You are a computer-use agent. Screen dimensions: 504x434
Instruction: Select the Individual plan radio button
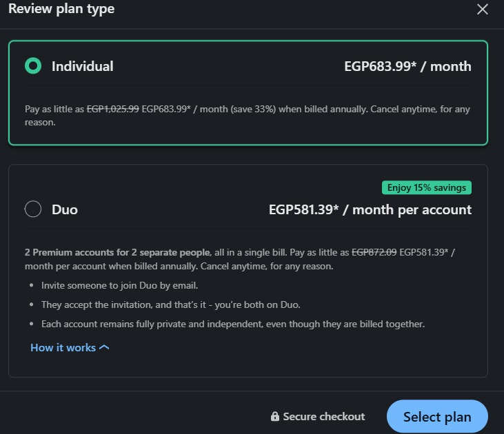point(33,66)
